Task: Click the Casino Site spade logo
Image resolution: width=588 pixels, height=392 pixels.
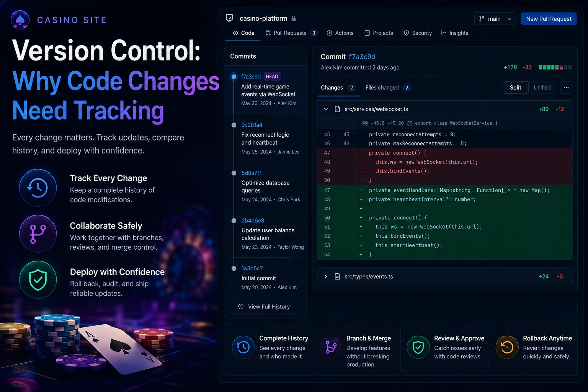Action: tap(20, 20)
